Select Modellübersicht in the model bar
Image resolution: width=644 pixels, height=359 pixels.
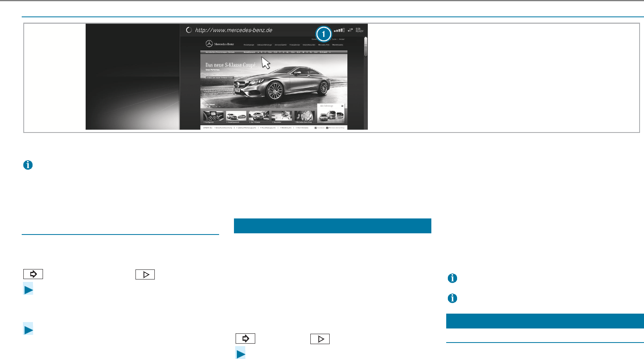pos(249,52)
